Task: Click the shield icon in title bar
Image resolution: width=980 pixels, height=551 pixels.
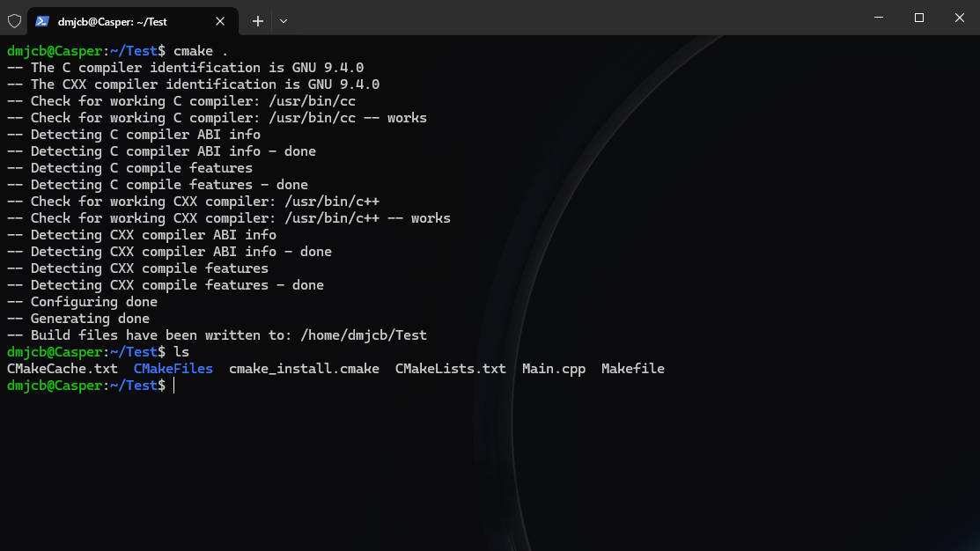Action: point(14,21)
